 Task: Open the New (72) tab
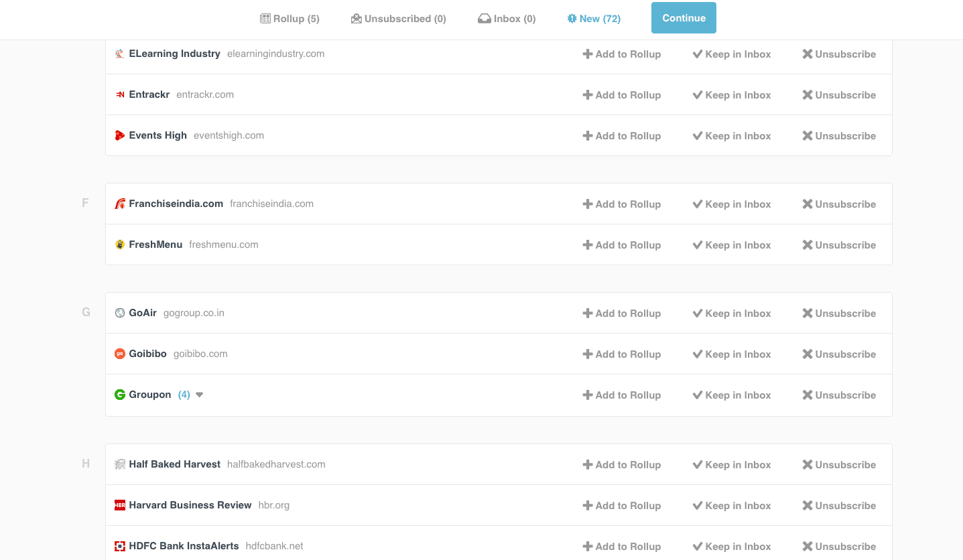[x=594, y=19]
